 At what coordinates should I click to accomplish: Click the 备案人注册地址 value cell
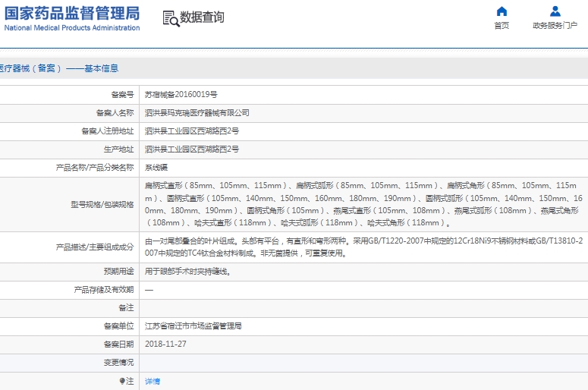click(x=363, y=131)
